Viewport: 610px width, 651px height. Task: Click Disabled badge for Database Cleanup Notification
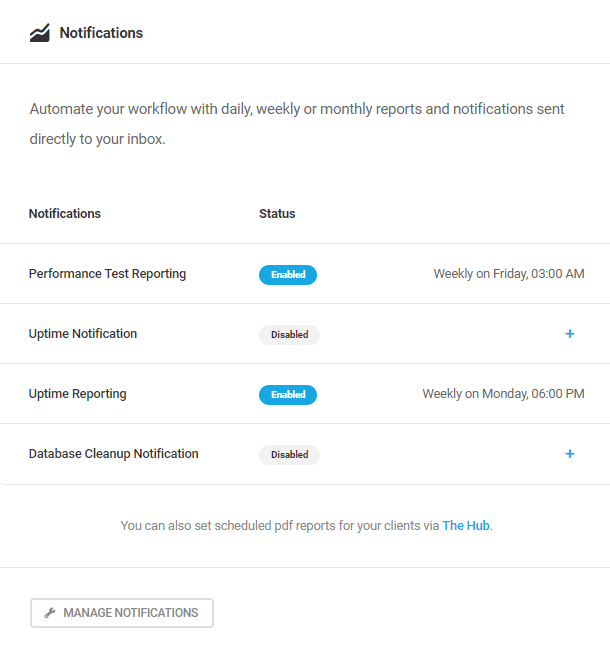point(289,455)
